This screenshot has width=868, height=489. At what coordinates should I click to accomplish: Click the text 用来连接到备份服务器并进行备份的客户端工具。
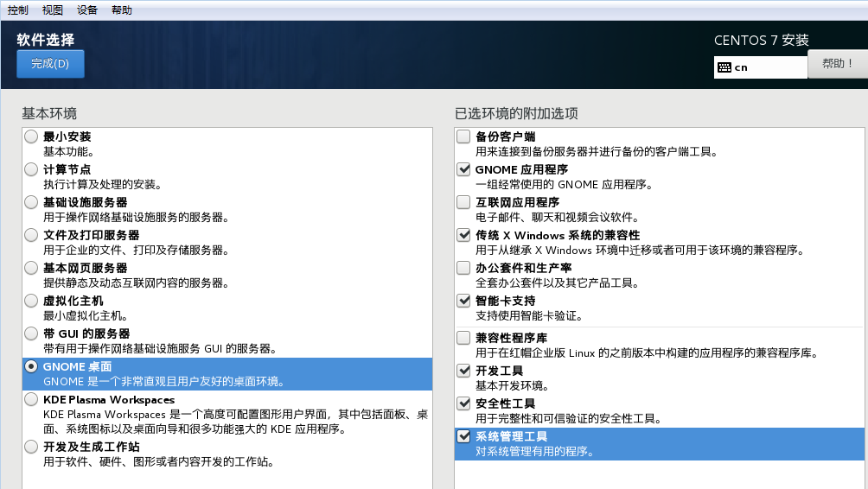pos(597,151)
